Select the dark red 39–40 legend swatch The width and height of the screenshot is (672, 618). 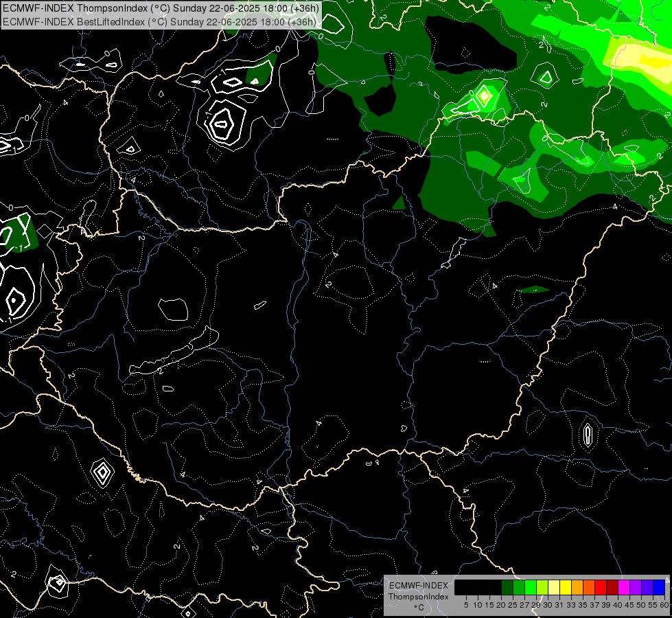612,587
